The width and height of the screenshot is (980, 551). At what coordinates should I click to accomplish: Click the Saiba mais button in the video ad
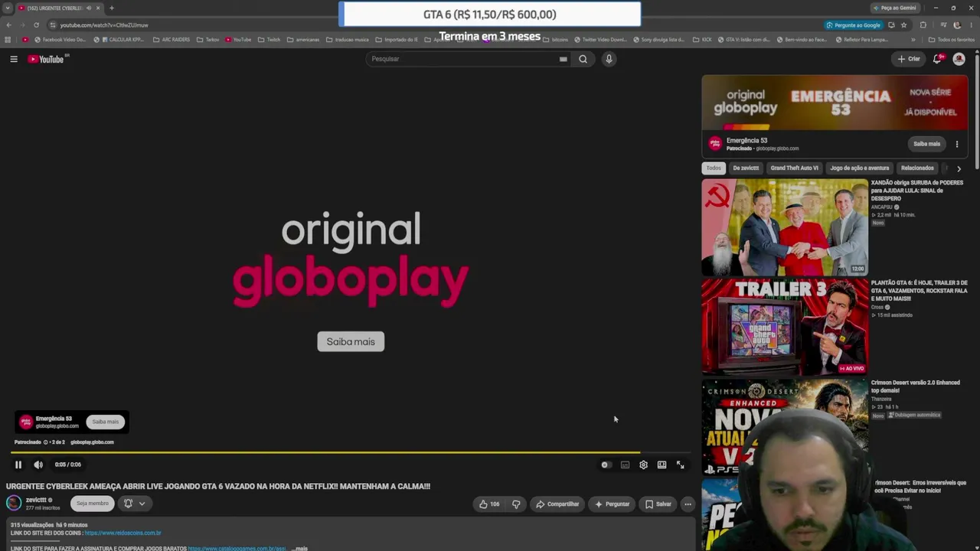351,341
